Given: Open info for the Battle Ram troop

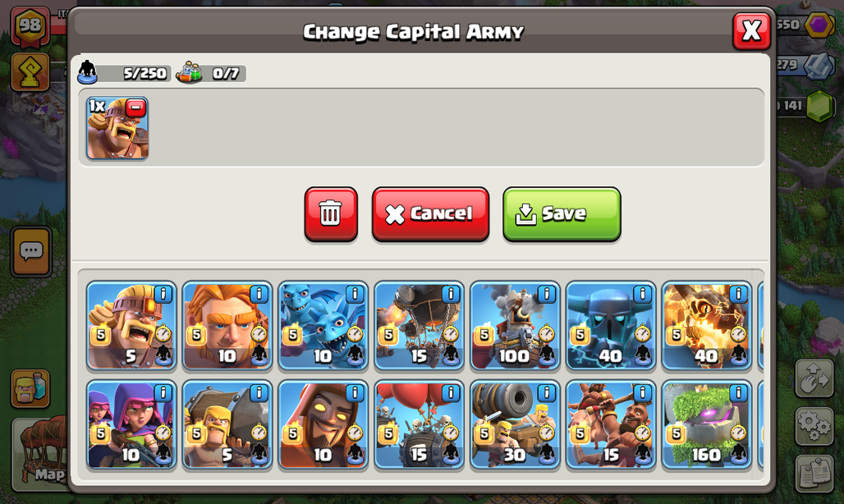Looking at the screenshot, I should click(259, 393).
